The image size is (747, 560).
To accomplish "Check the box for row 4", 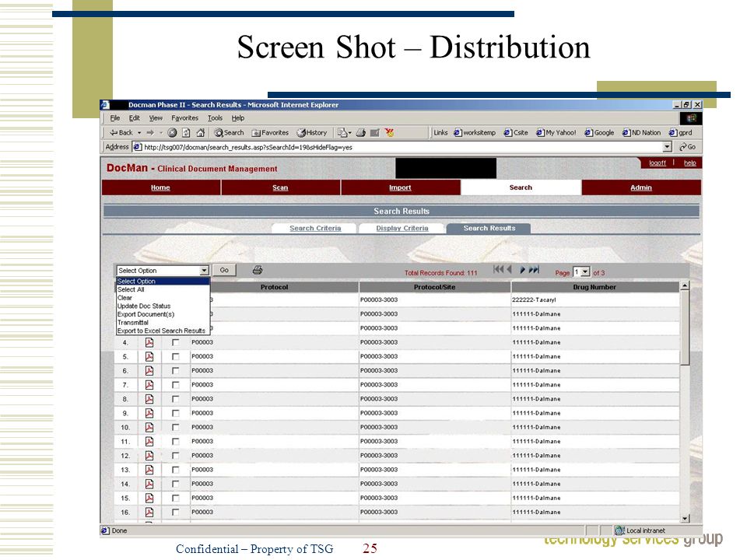I will [x=175, y=342].
